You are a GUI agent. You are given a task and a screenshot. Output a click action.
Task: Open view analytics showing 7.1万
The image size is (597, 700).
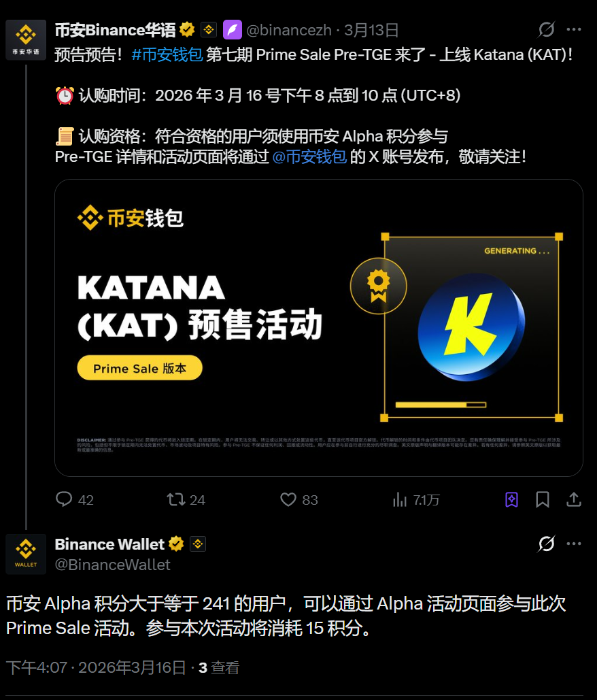pos(400,499)
